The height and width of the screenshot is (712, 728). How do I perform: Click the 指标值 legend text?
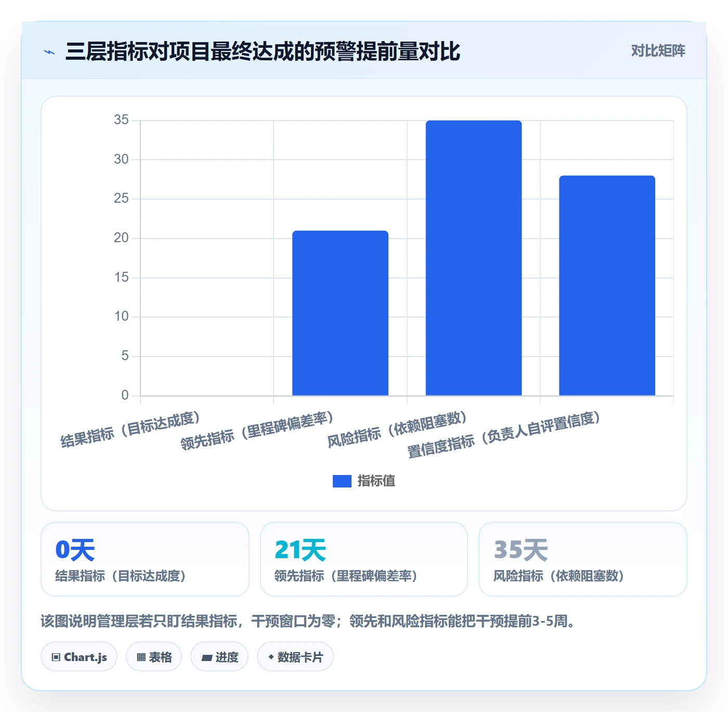coord(376,481)
